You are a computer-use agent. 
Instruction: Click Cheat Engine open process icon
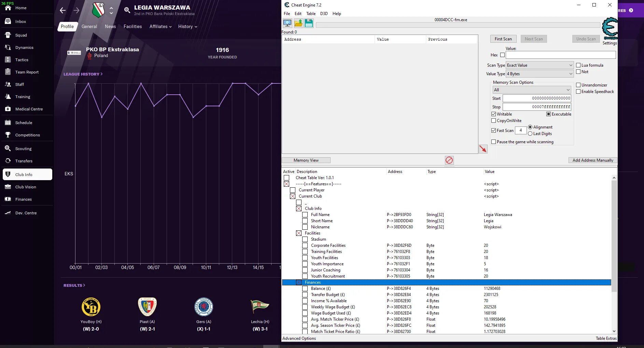click(x=288, y=23)
